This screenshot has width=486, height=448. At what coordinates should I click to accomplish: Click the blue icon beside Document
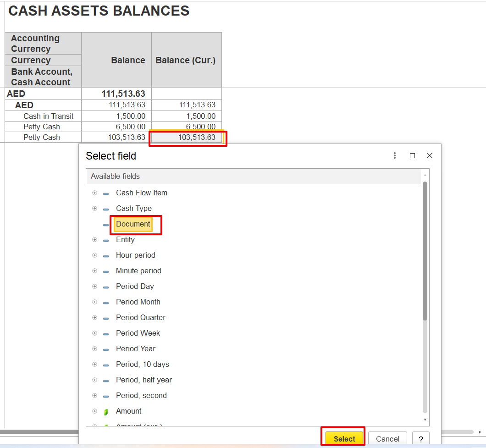click(106, 225)
